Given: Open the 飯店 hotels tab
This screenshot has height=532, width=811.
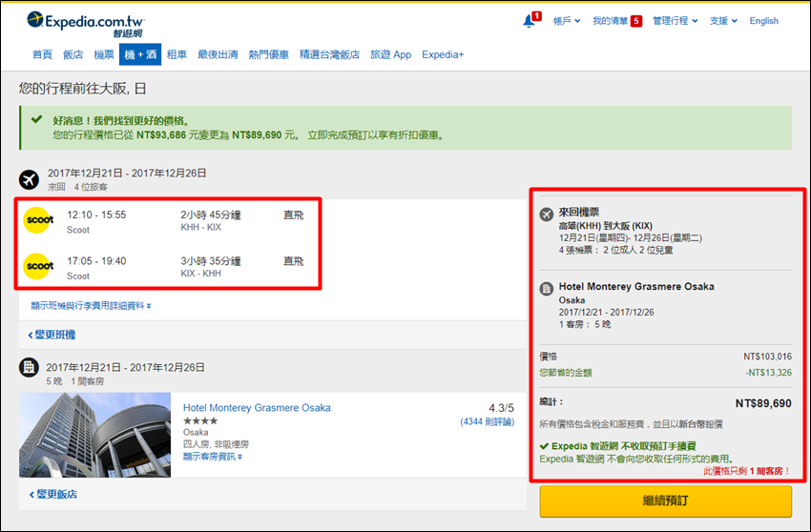Looking at the screenshot, I should point(73,54).
